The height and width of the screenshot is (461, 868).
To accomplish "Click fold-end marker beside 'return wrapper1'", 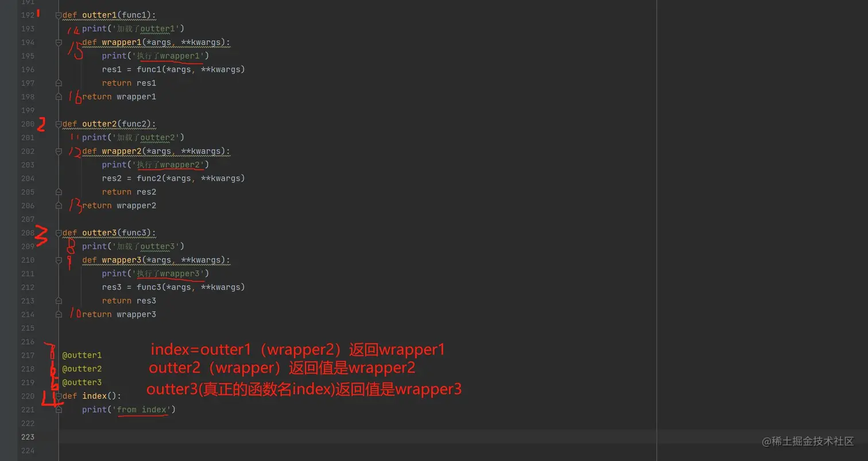I will (x=59, y=96).
